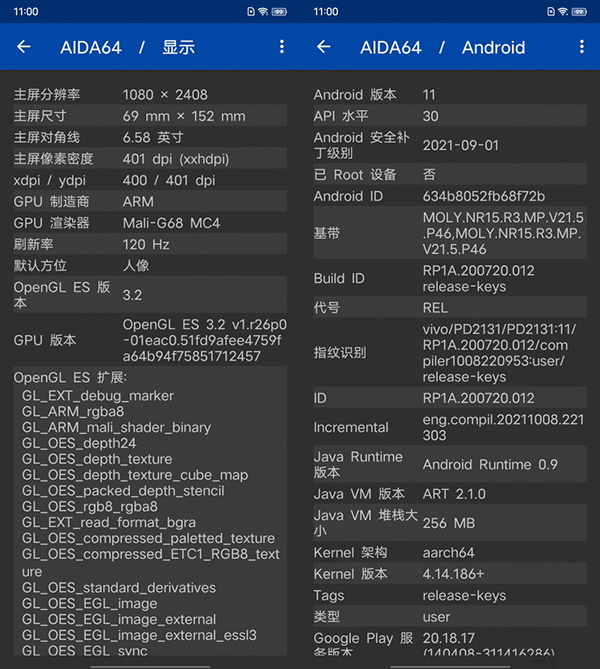Select the Android 版本 row
The width and height of the screenshot is (600, 669).
pos(449,95)
